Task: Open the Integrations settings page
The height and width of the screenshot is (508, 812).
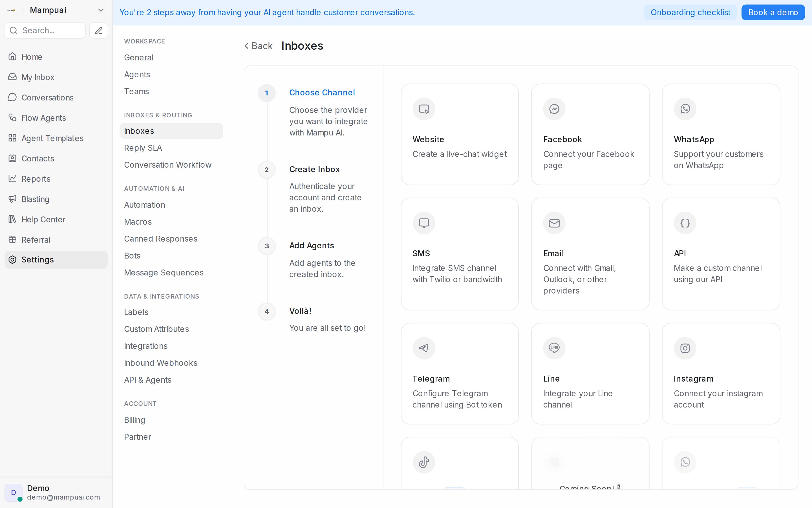Action: tap(145, 346)
